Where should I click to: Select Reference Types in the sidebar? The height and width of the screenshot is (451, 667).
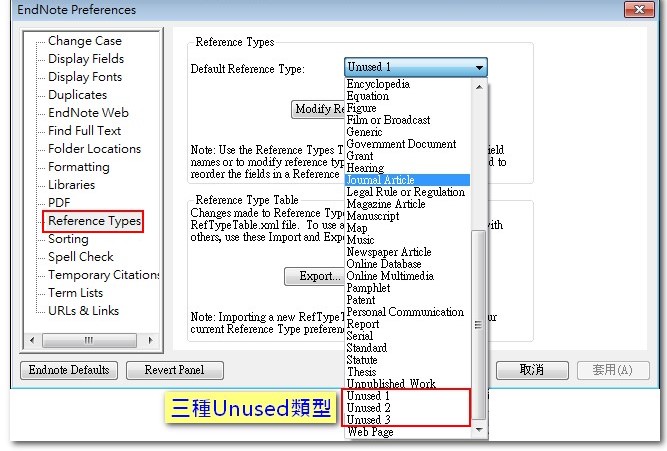pyautogui.click(x=94, y=221)
